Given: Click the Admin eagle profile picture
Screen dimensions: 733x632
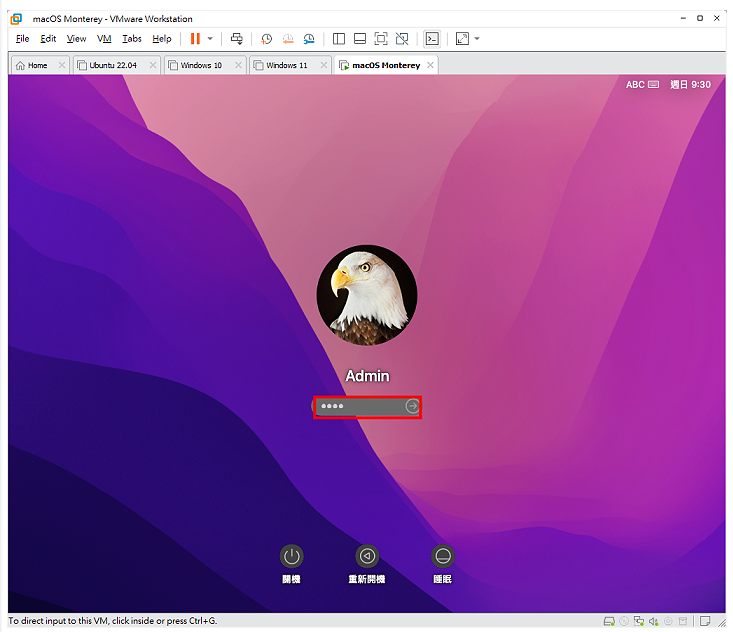Looking at the screenshot, I should click(x=367, y=295).
